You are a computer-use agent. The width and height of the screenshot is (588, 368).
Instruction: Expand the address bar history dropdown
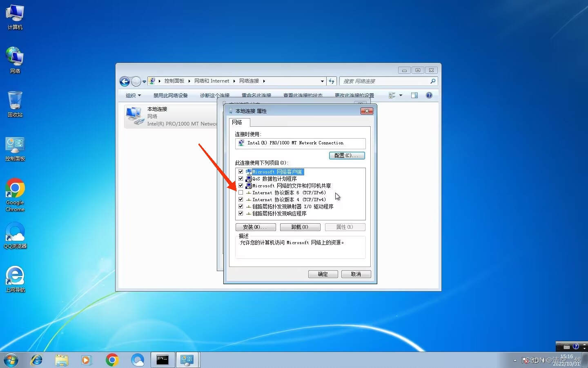pos(322,81)
